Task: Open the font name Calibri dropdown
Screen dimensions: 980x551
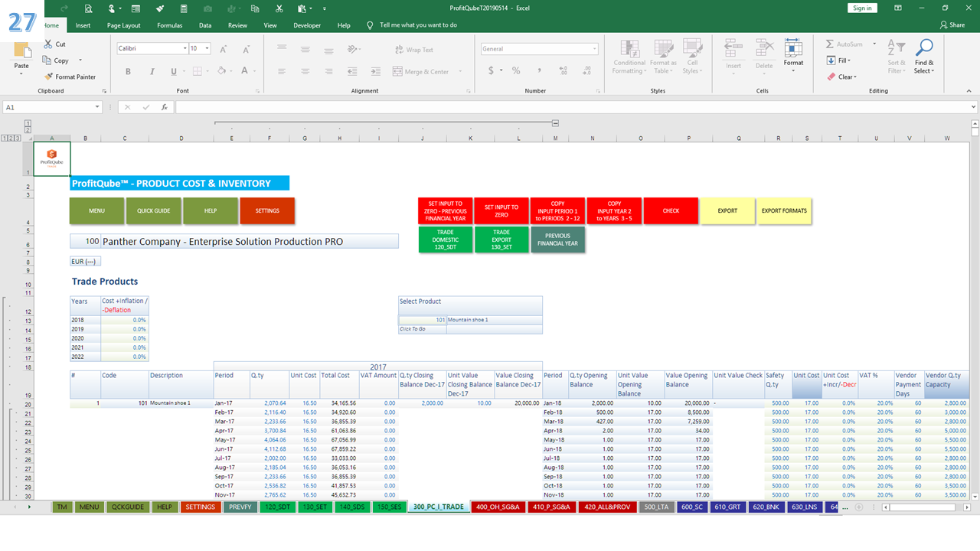Action: [x=185, y=49]
